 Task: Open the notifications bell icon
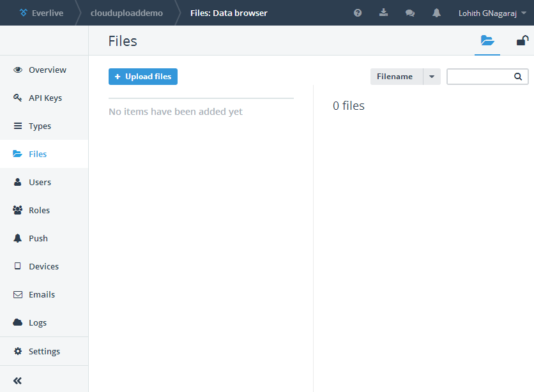click(437, 13)
